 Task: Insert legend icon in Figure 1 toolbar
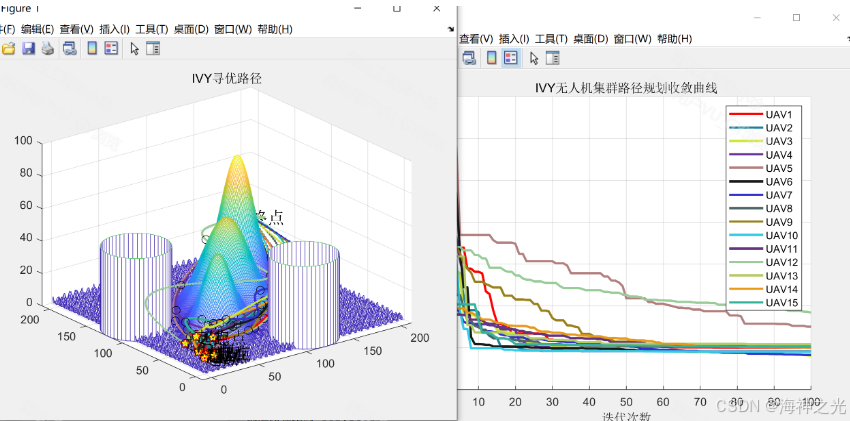(x=111, y=49)
